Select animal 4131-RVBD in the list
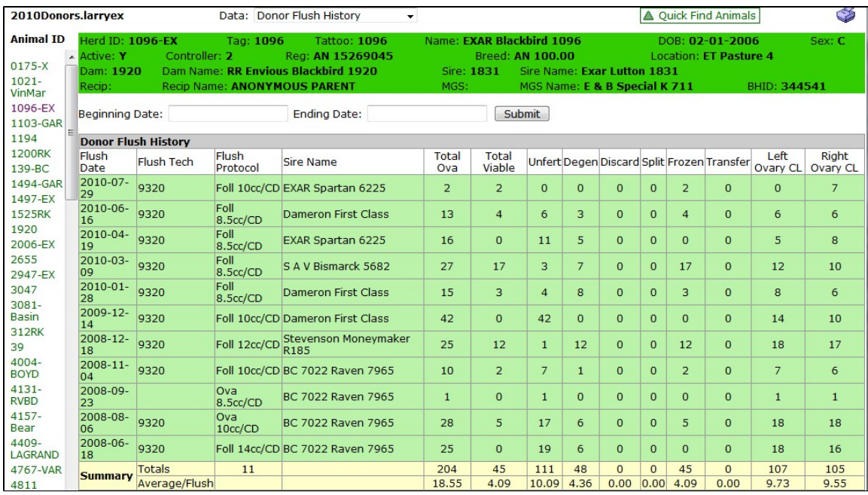 click(x=24, y=395)
